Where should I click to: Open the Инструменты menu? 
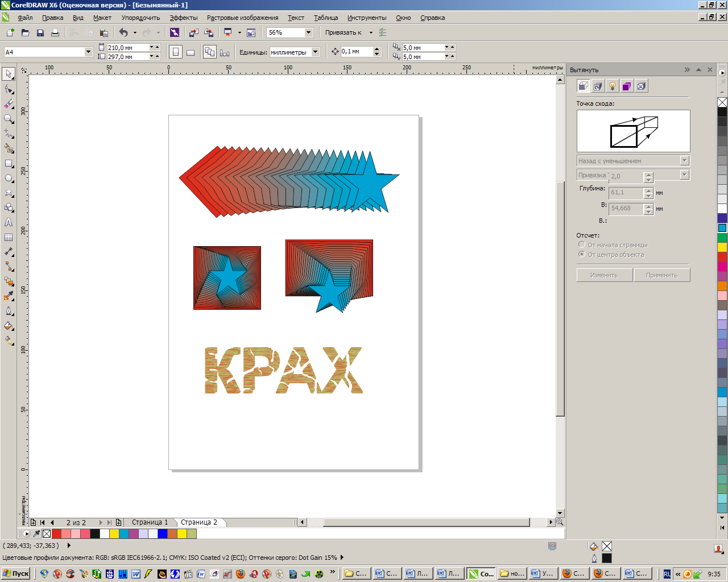tap(367, 18)
